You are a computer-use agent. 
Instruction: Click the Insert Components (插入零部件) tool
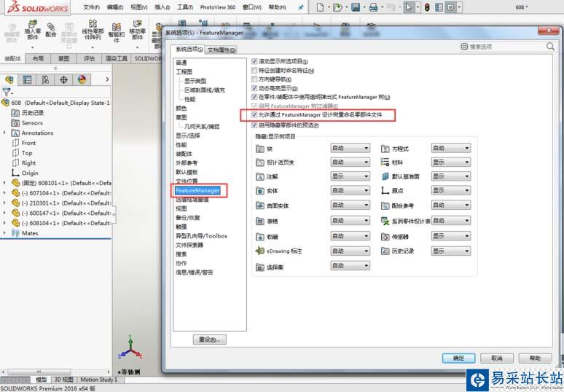coord(32,30)
